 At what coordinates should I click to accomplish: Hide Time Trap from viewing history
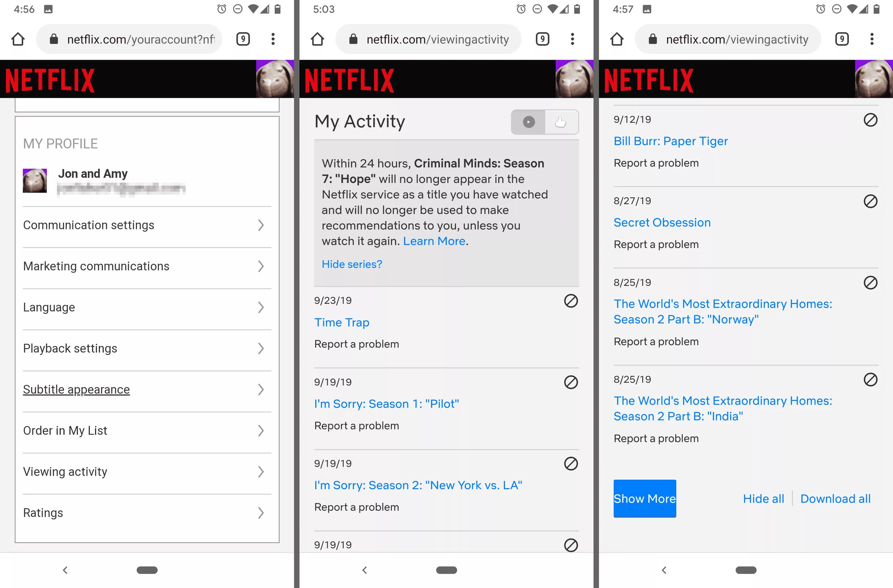571,301
